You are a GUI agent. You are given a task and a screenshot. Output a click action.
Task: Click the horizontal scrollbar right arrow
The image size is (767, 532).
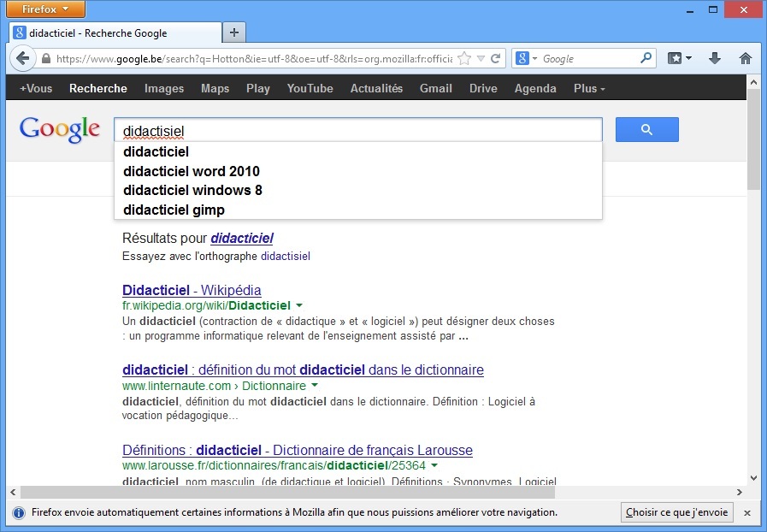tap(739, 492)
